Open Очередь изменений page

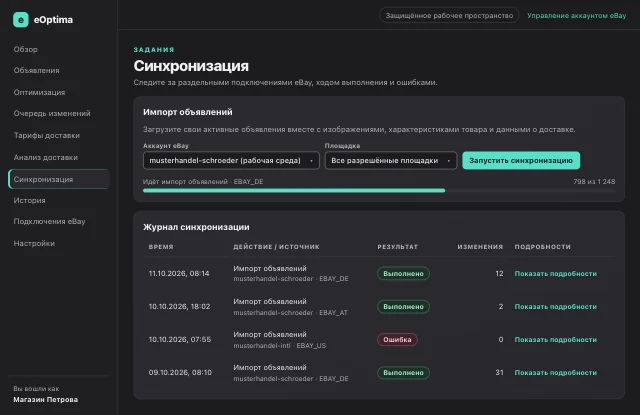click(52, 113)
